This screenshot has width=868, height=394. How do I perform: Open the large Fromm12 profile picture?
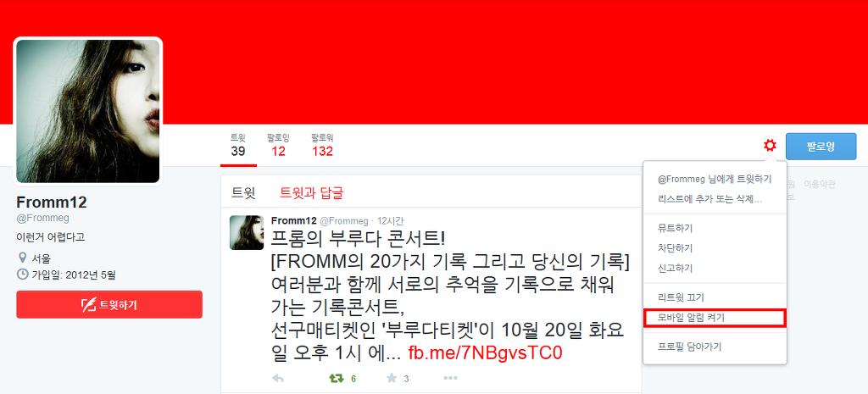pos(87,111)
